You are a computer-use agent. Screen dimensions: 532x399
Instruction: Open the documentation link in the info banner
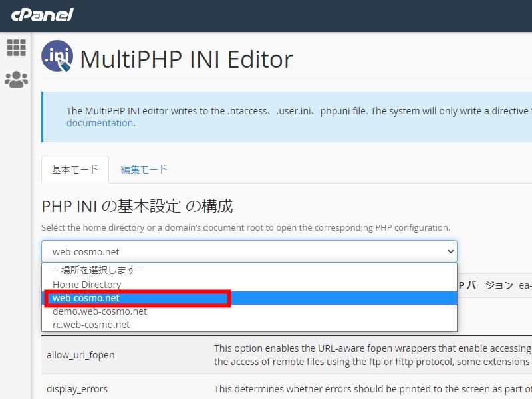click(x=99, y=123)
